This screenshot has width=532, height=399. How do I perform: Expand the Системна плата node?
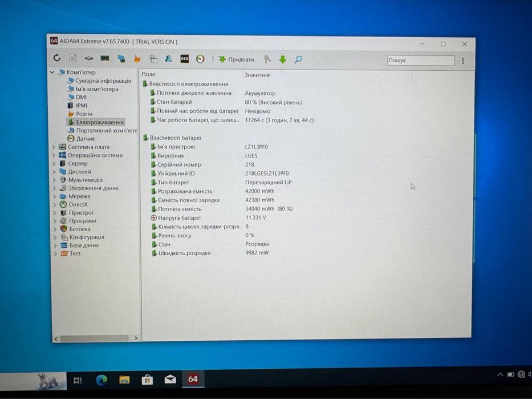click(54, 147)
